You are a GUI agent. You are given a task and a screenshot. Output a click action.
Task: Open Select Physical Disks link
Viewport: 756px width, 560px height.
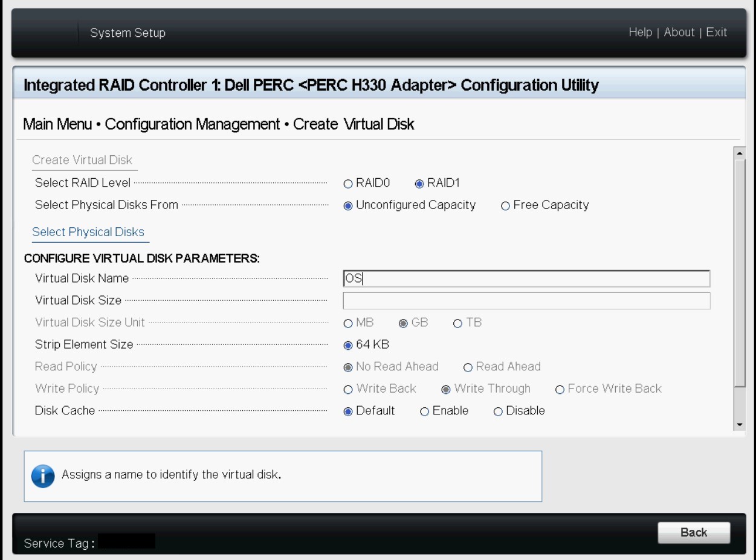(x=88, y=233)
